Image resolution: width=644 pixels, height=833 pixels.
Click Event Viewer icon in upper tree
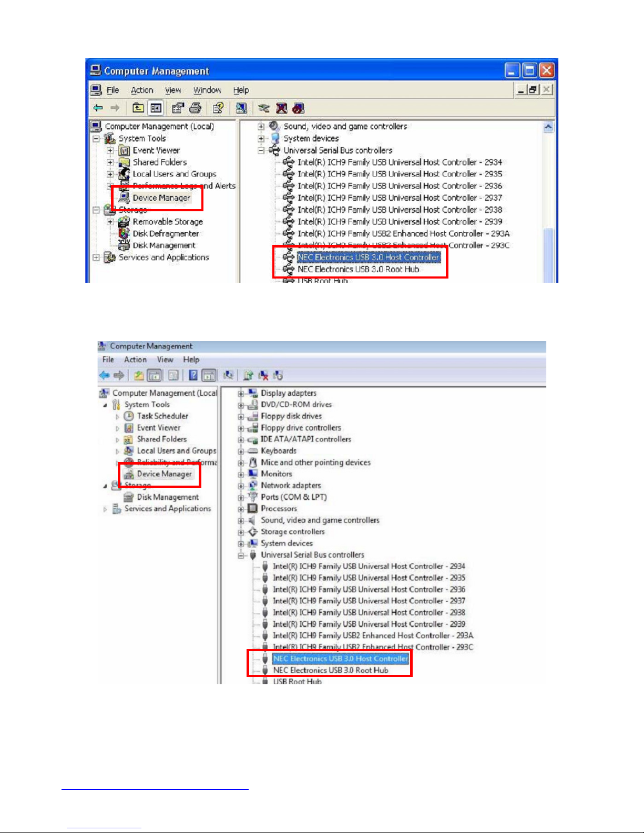[x=124, y=150]
